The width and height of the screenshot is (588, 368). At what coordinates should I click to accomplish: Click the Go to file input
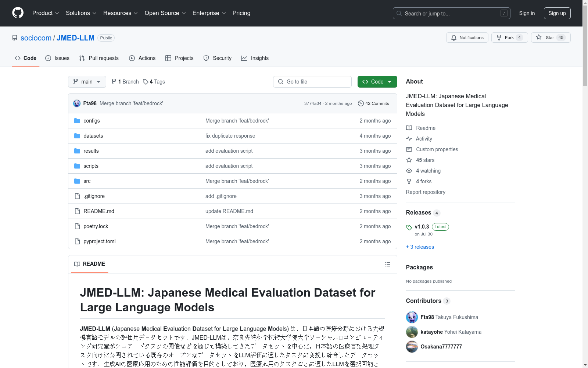click(x=312, y=82)
